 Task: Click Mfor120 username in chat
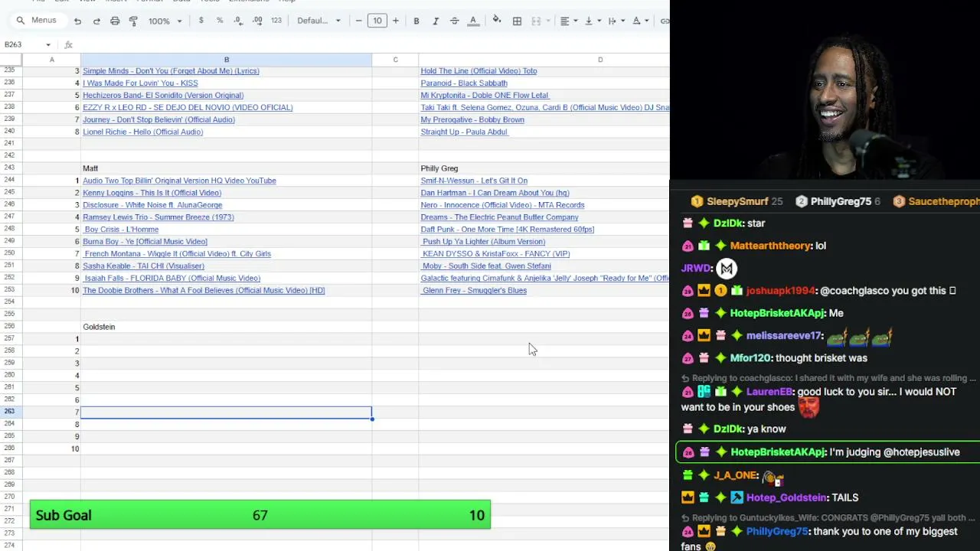(x=750, y=358)
